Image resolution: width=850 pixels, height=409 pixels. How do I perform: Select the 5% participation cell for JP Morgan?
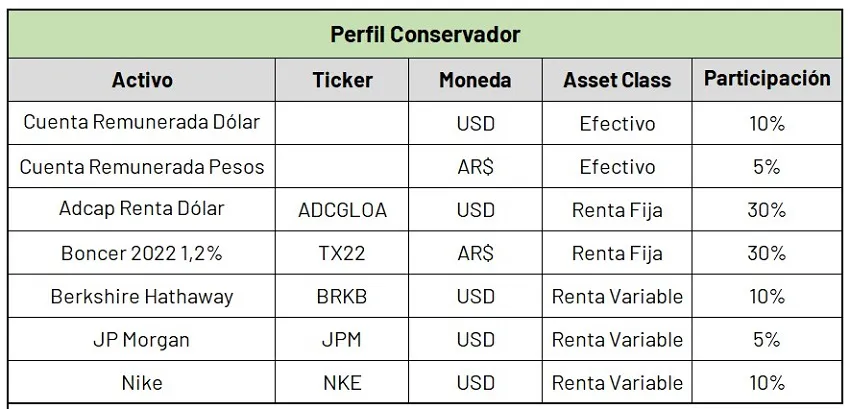767,340
